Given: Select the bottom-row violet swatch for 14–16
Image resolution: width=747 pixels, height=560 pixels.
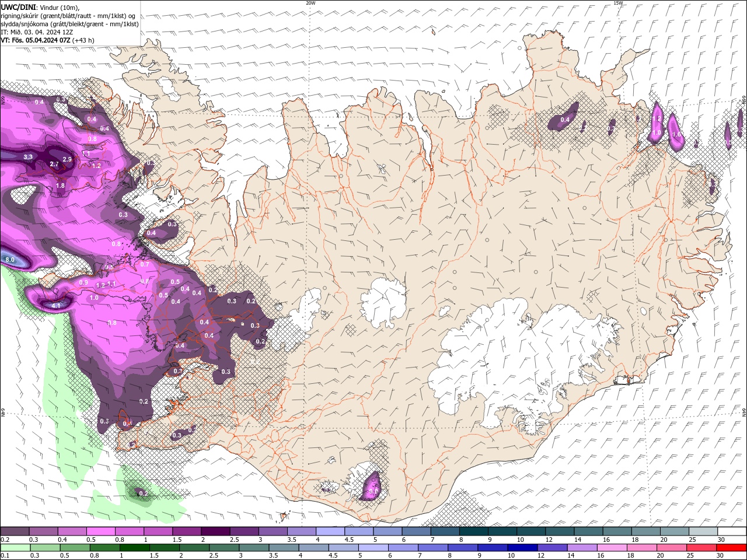Looking at the screenshot, I should (582, 548).
